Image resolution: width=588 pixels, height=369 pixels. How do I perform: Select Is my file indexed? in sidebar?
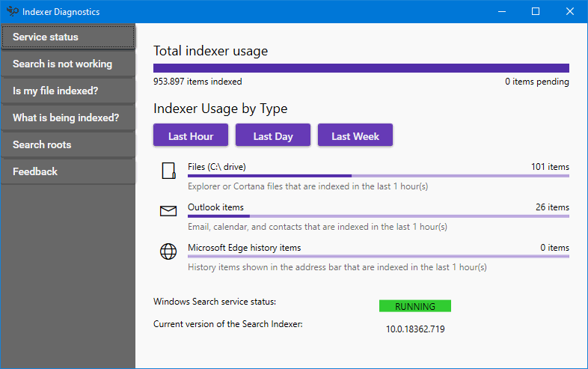pyautogui.click(x=68, y=91)
